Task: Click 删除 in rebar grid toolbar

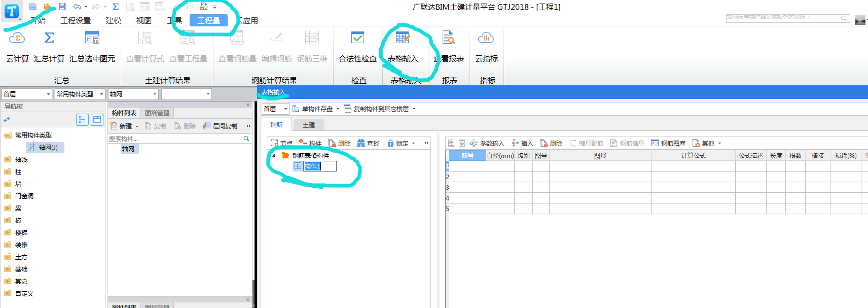Action: tap(551, 144)
